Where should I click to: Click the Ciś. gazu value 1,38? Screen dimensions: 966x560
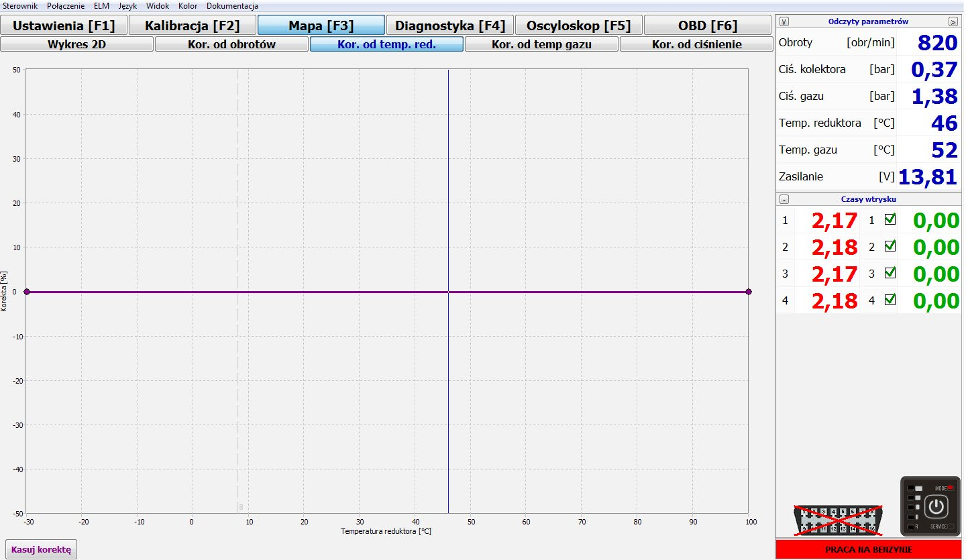coord(934,96)
